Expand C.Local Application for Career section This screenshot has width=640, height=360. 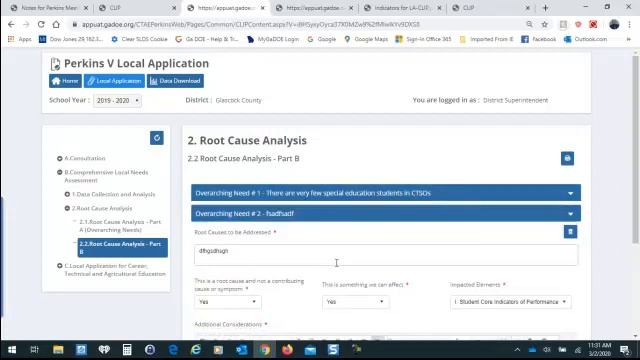tap(60, 266)
